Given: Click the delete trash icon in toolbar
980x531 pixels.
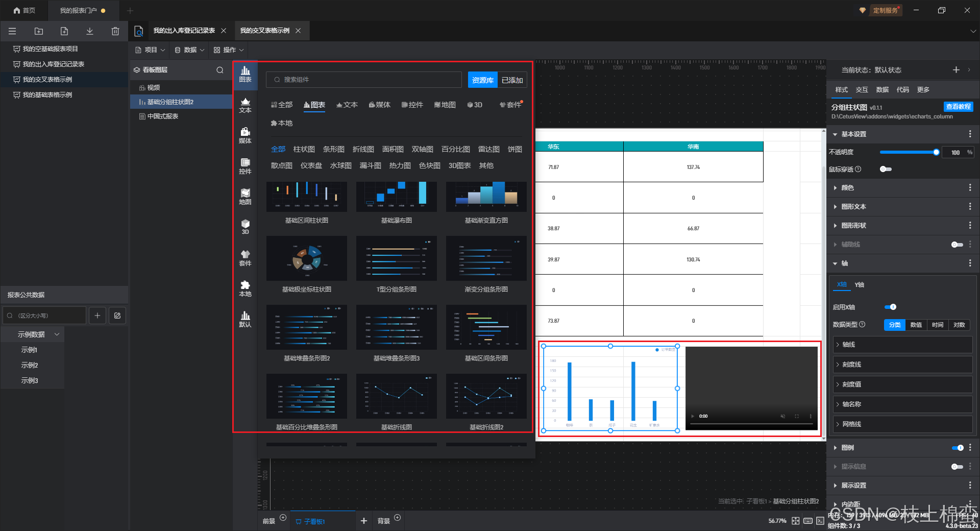Looking at the screenshot, I should point(115,31).
